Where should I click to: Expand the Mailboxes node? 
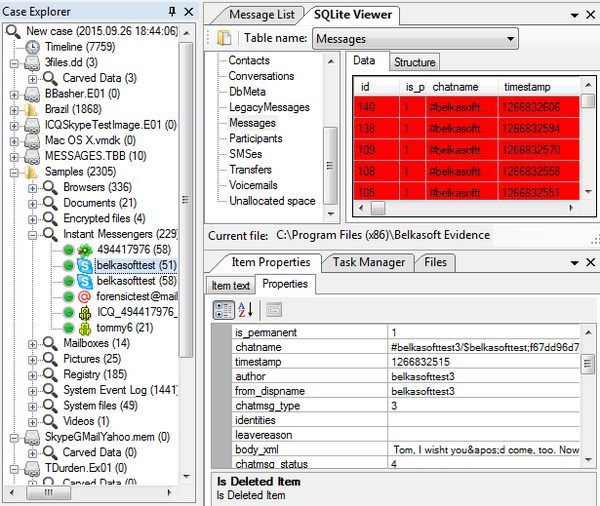point(33,344)
